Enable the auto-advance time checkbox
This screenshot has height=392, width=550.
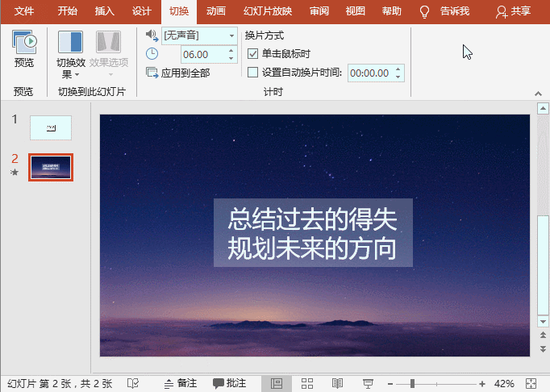pyautogui.click(x=253, y=73)
